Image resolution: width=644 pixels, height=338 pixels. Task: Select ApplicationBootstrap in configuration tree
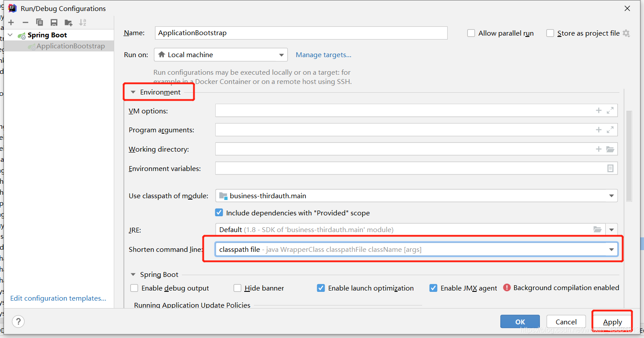pos(70,46)
